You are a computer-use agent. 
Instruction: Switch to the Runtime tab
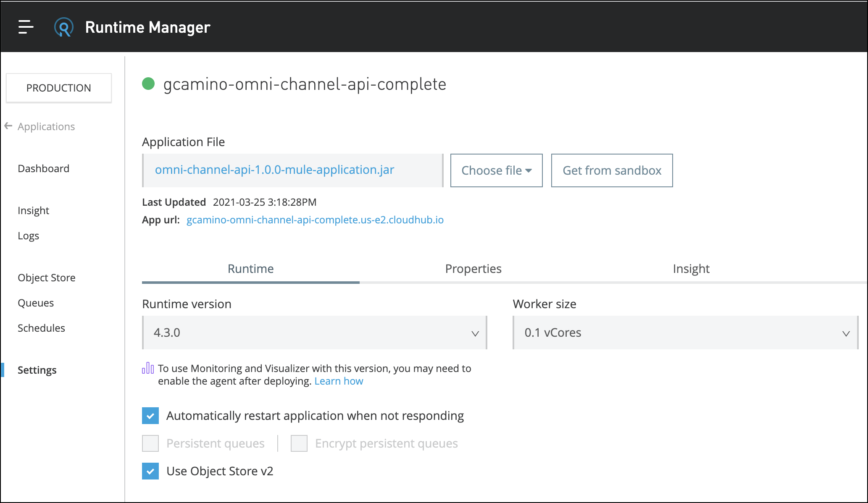pos(251,269)
